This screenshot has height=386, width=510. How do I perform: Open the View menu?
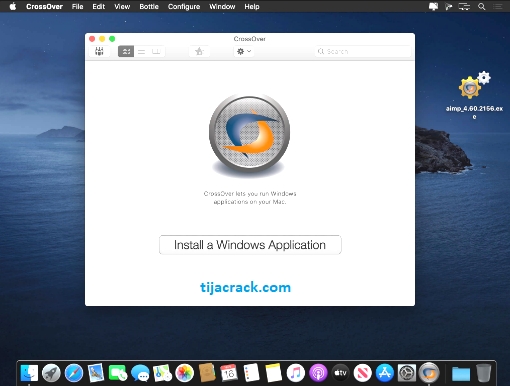(x=122, y=6)
